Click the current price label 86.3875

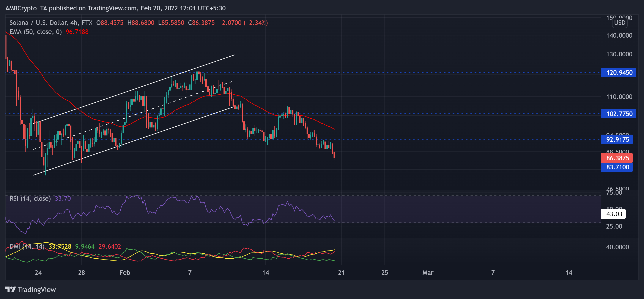[x=617, y=158]
